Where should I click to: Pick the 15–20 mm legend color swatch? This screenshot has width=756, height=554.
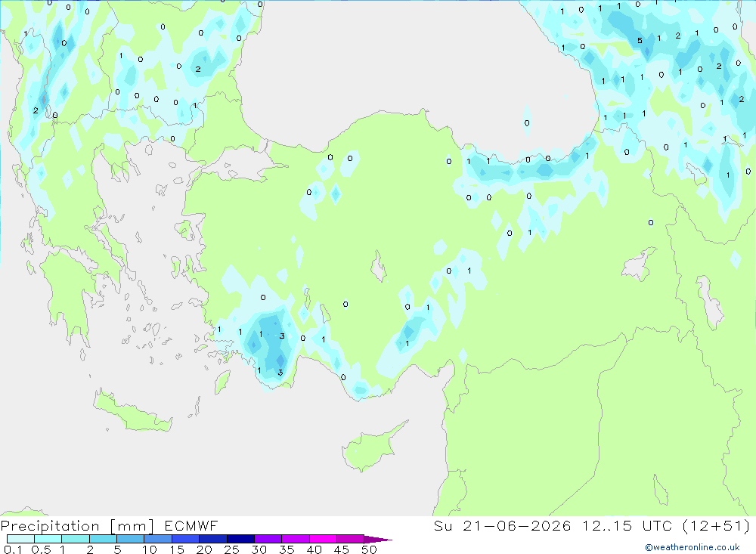click(x=186, y=539)
